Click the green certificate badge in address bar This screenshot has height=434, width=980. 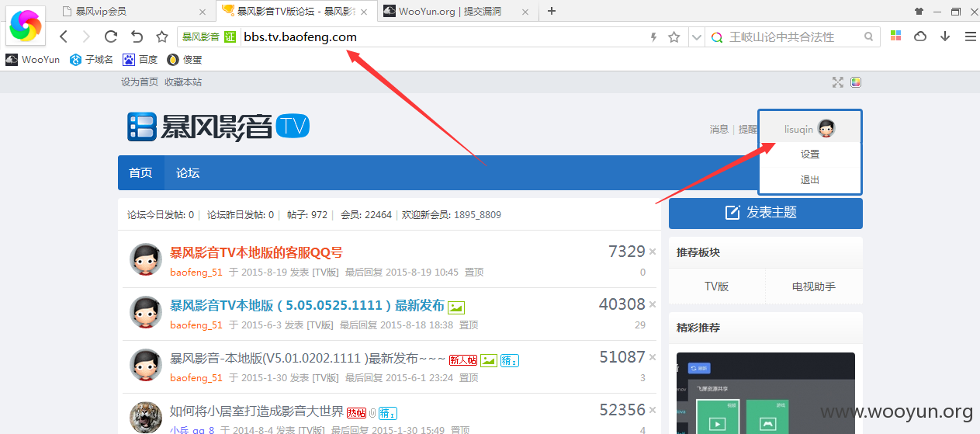(230, 36)
